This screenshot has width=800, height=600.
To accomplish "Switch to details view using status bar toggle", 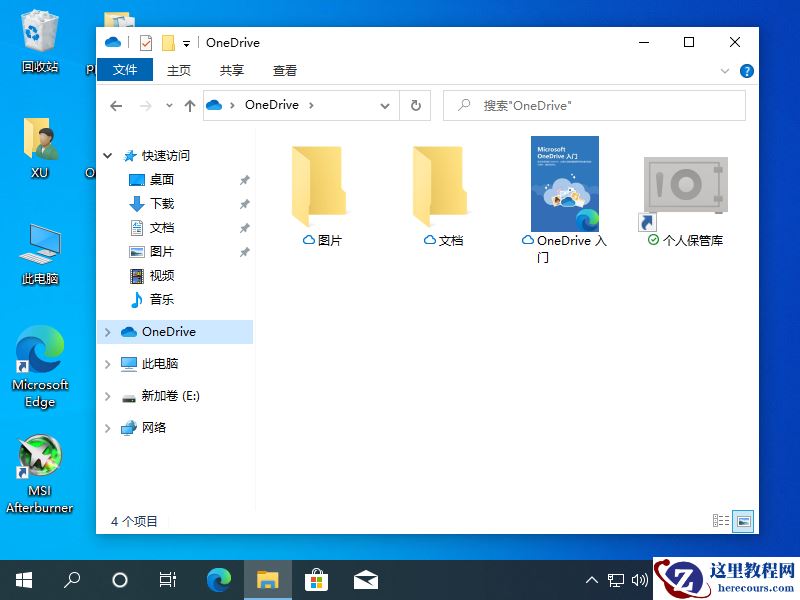I will pyautogui.click(x=720, y=521).
